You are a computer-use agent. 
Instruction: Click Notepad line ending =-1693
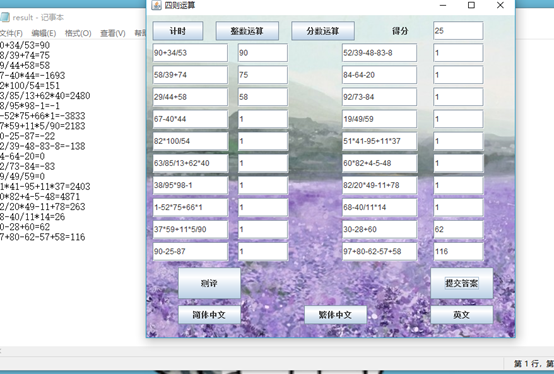33,76
